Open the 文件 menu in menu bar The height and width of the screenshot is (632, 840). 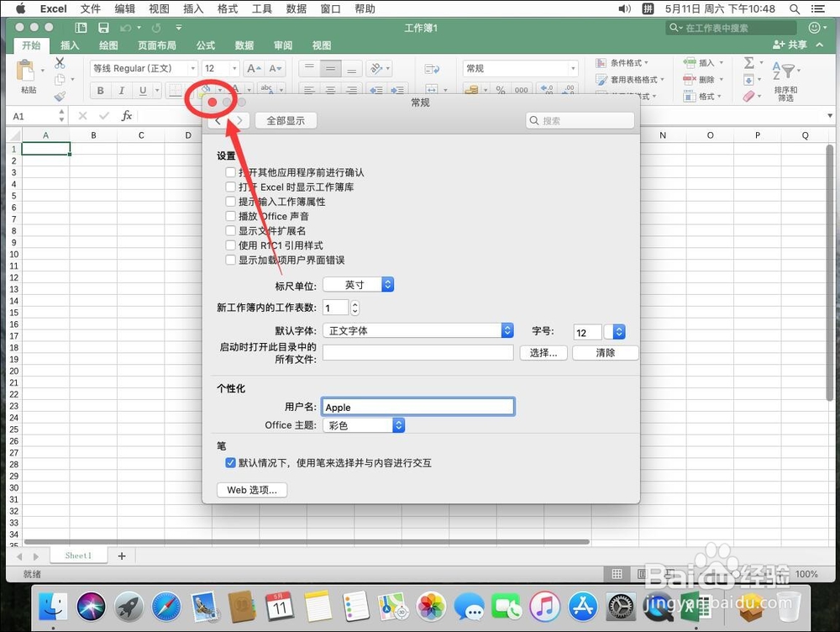(91, 8)
